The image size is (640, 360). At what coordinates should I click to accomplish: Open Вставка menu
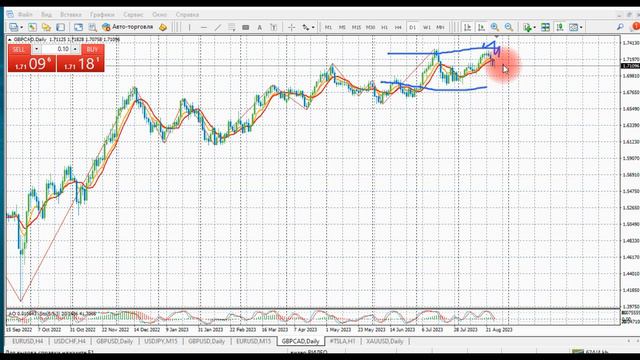point(71,14)
